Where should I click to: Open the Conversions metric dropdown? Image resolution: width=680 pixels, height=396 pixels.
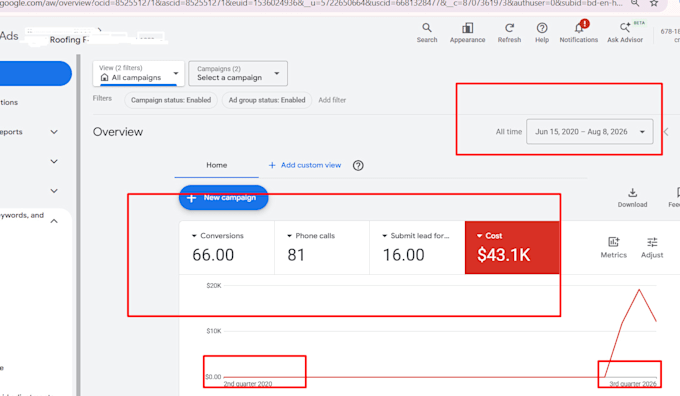[218, 236]
